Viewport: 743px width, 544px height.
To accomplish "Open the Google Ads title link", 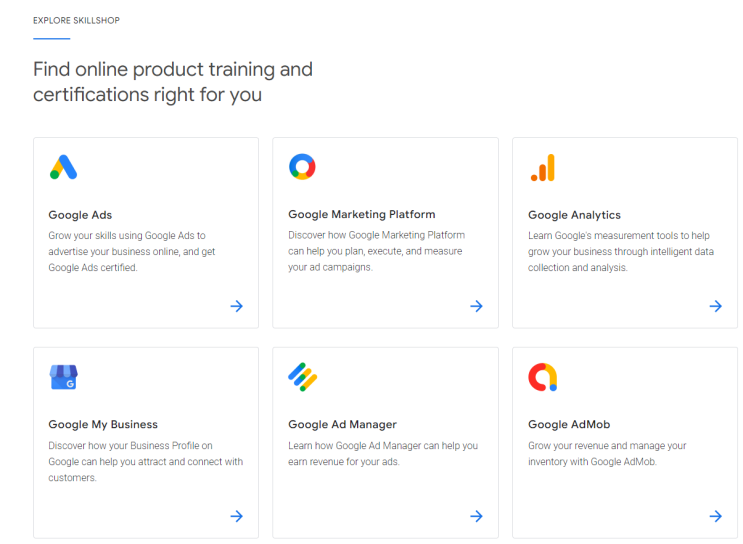I will [x=80, y=215].
